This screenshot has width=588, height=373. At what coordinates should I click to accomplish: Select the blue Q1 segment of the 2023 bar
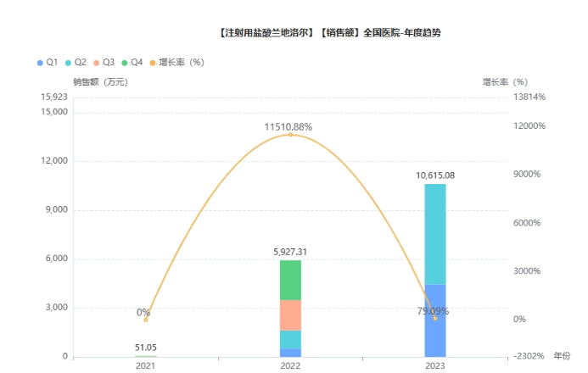[435, 320]
